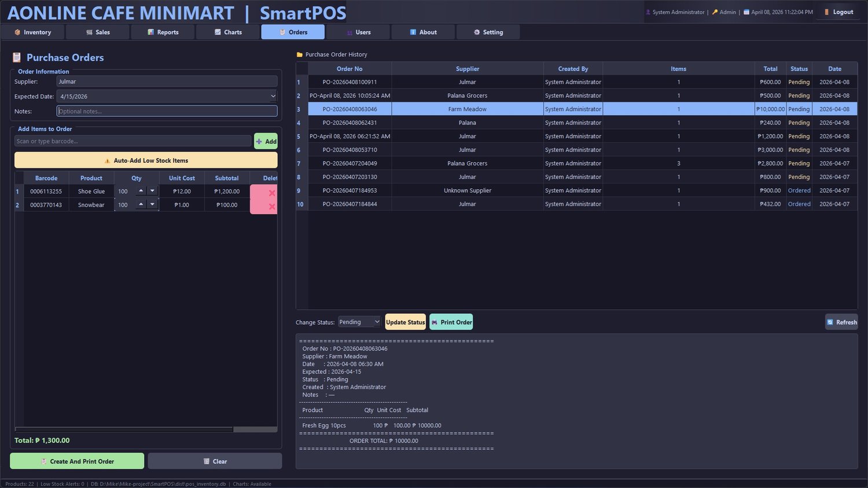868x488 pixels.
Task: Click the ₱1,200.00 subtotal cell
Action: [227, 191]
